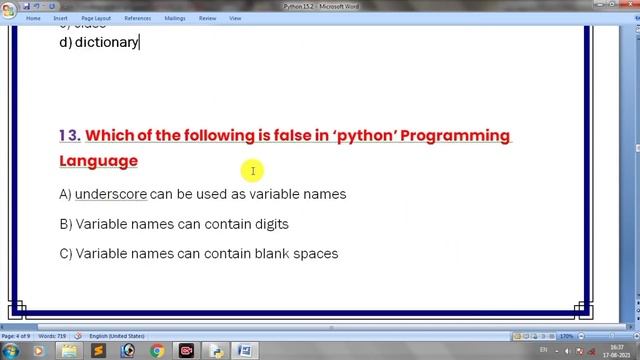Open the system clock and date
The height and width of the screenshot is (360, 640).
click(x=616, y=351)
